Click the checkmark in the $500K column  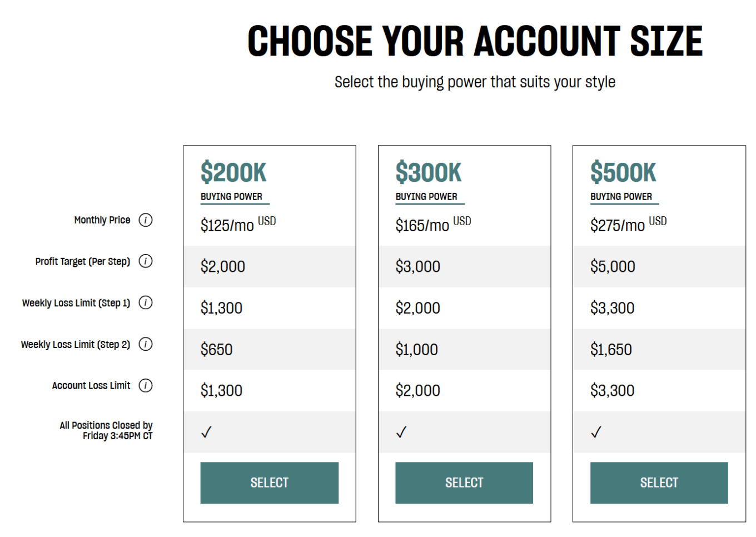tap(596, 431)
